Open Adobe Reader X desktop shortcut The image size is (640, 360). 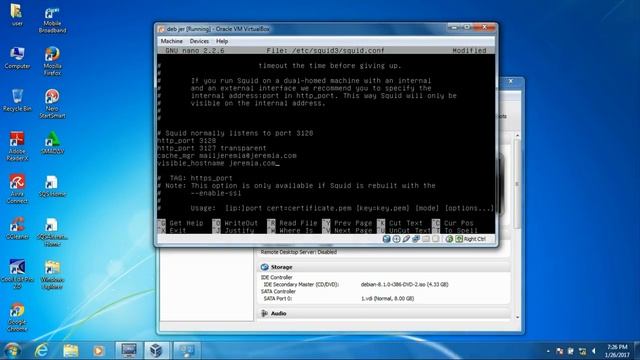click(x=17, y=146)
